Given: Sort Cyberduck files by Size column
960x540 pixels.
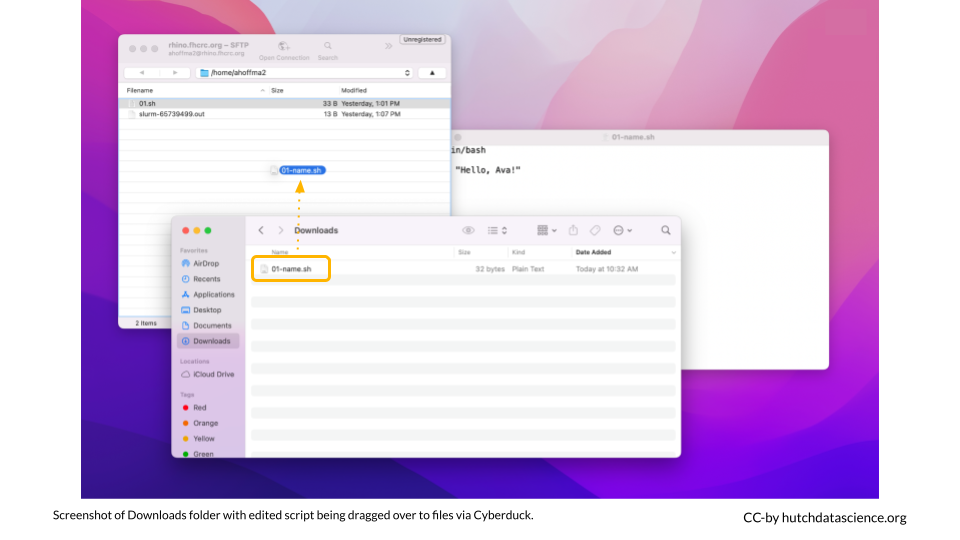Looking at the screenshot, I should 277,91.
